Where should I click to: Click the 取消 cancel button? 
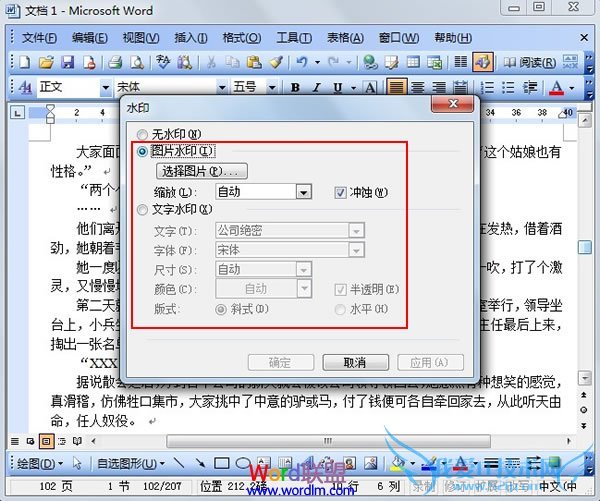[x=355, y=362]
